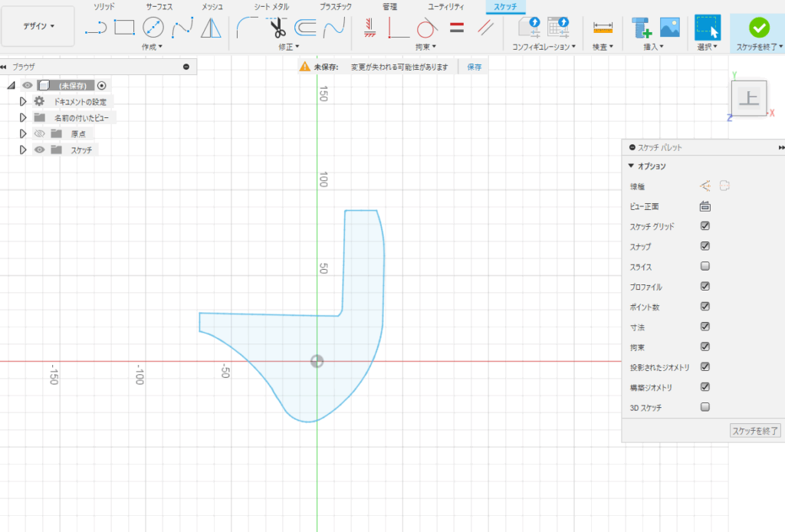Switch to the サーフェス tab

point(159,6)
